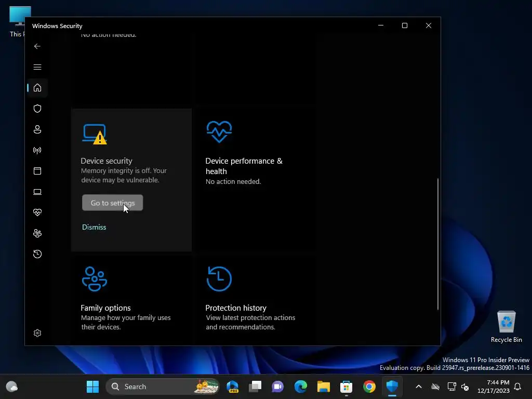Open Account protection person icon
The height and width of the screenshot is (399, 532).
click(x=37, y=129)
